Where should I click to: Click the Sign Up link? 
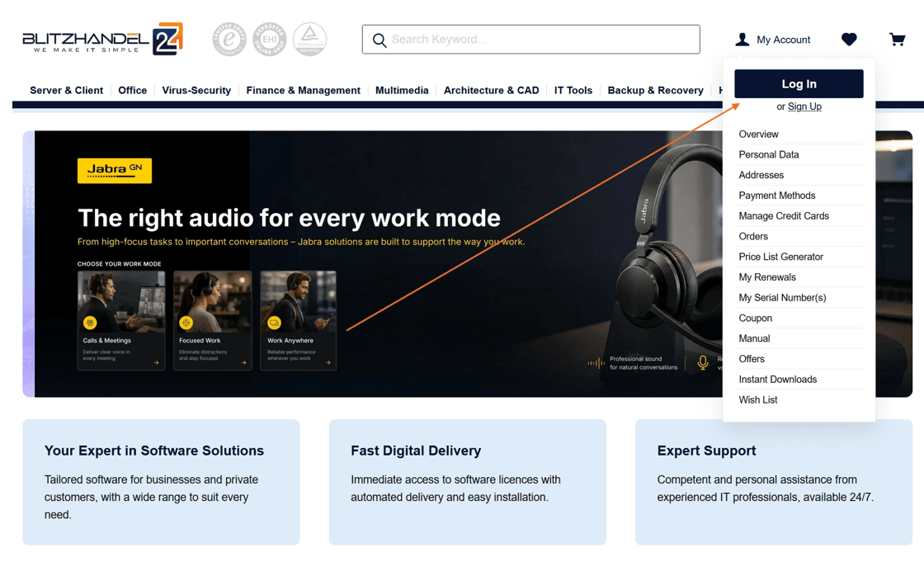tap(804, 106)
